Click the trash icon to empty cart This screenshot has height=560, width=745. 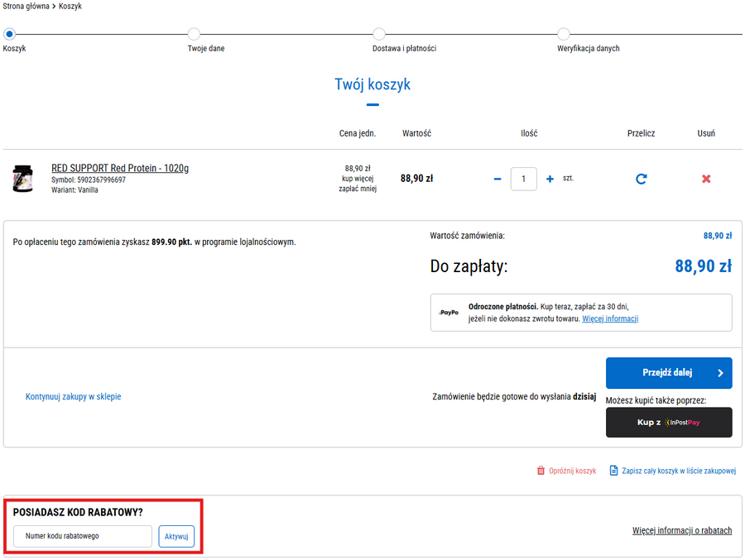click(541, 471)
